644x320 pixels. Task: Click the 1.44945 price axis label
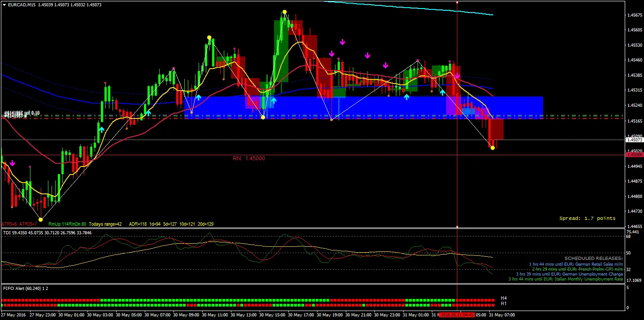pyautogui.click(x=635, y=167)
